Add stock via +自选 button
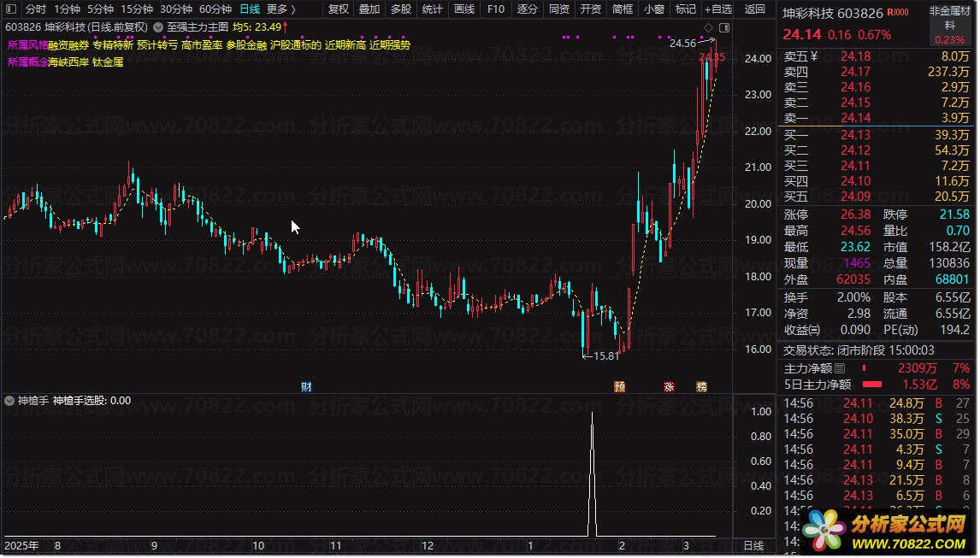980x558 pixels. coord(718,9)
